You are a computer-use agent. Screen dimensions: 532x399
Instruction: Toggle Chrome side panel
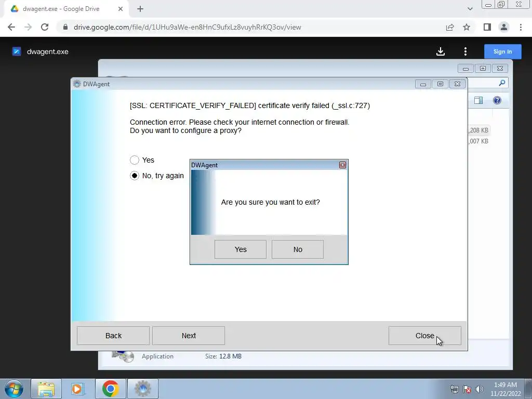pos(487,27)
